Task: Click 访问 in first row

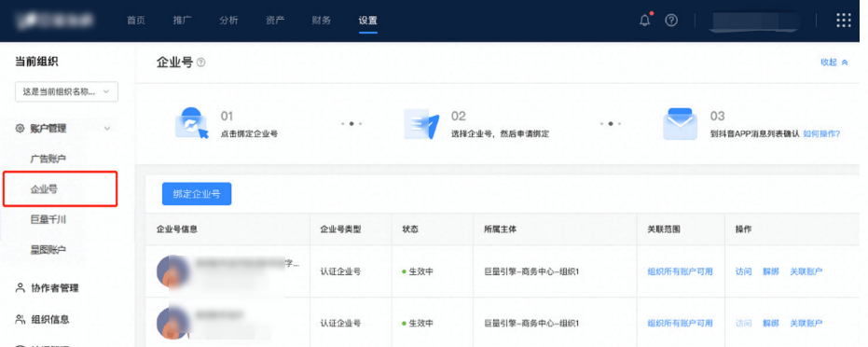Action: pos(743,271)
